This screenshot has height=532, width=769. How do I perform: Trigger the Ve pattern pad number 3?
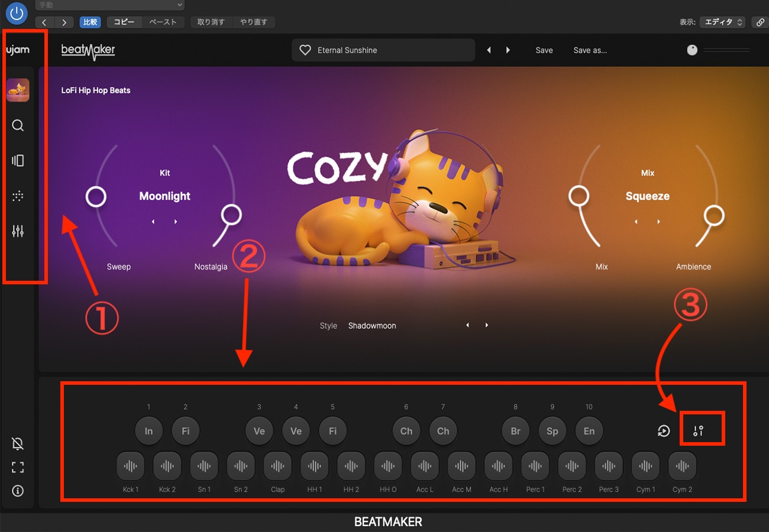pos(259,431)
